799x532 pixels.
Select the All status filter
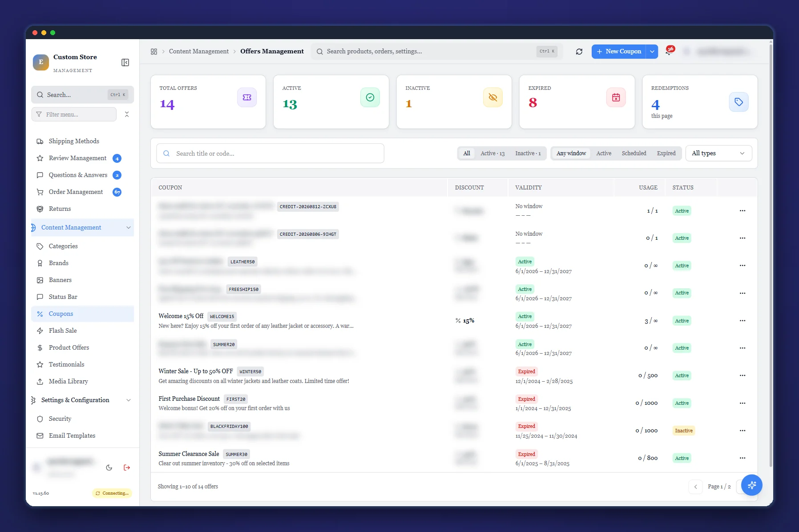[467, 153]
